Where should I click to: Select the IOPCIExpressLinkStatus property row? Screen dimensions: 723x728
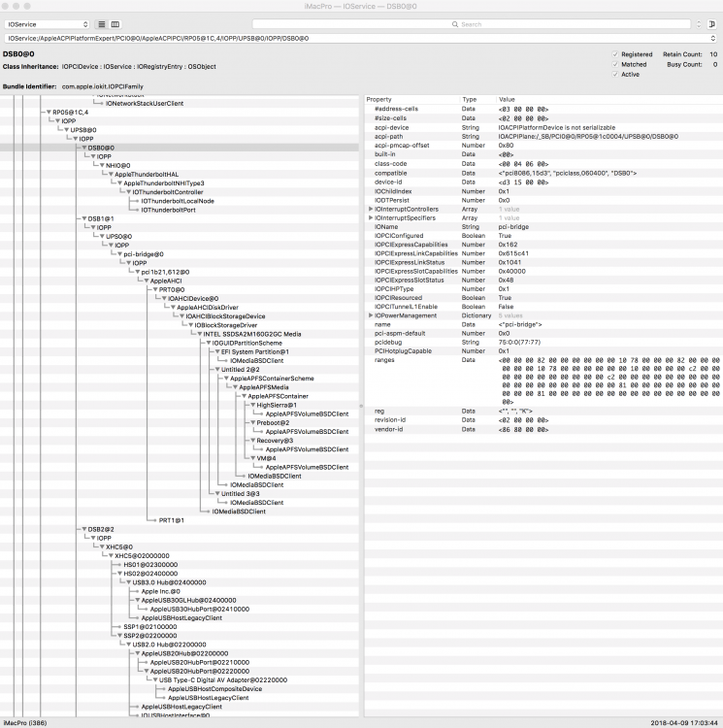[x=543, y=262]
